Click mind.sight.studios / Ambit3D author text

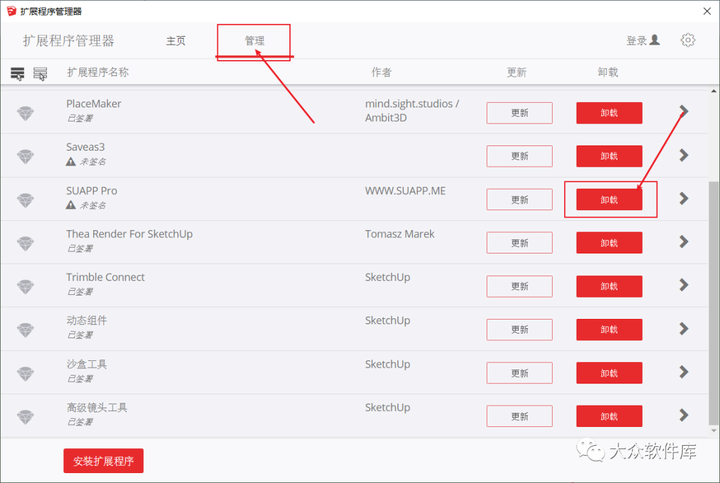pos(412,111)
